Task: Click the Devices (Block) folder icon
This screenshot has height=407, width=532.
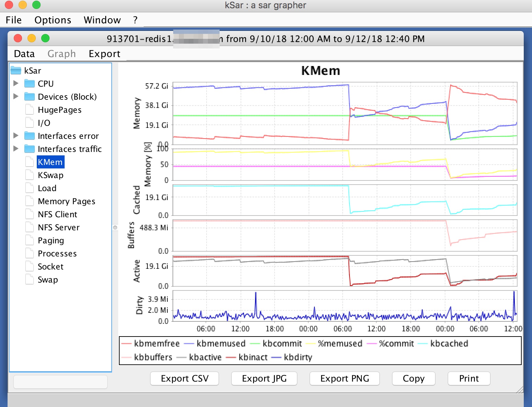Action: [30, 97]
